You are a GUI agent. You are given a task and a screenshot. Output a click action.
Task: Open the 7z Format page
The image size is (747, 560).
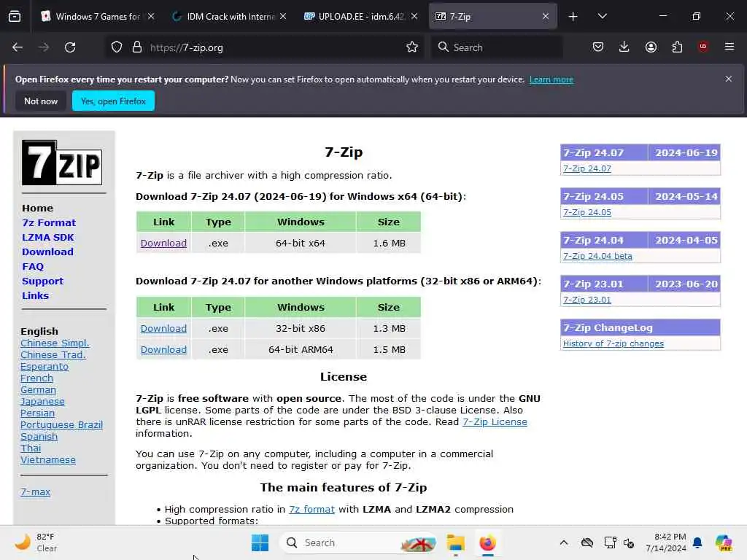pyautogui.click(x=49, y=222)
